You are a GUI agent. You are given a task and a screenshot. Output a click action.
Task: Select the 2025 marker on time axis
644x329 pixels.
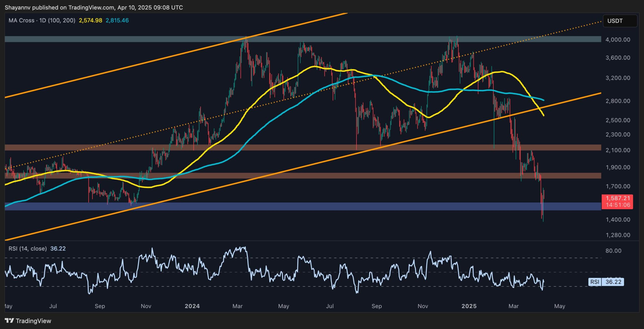pyautogui.click(x=469, y=306)
